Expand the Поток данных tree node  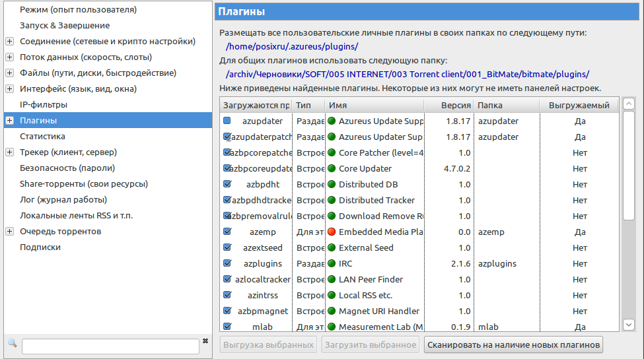[10, 57]
